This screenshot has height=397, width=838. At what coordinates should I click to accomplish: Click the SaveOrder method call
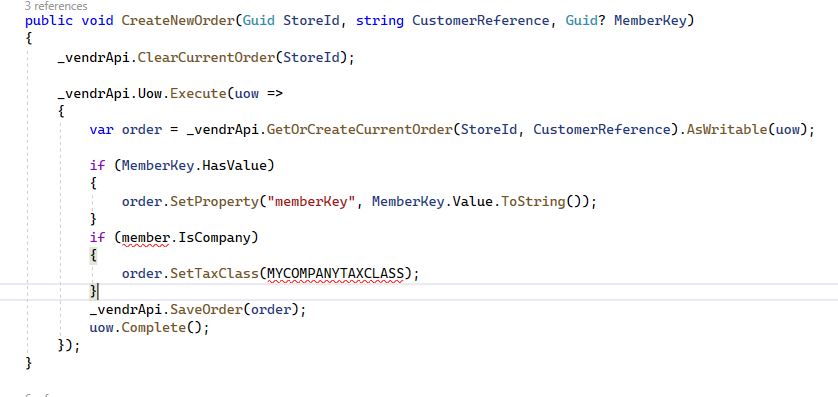click(210, 310)
